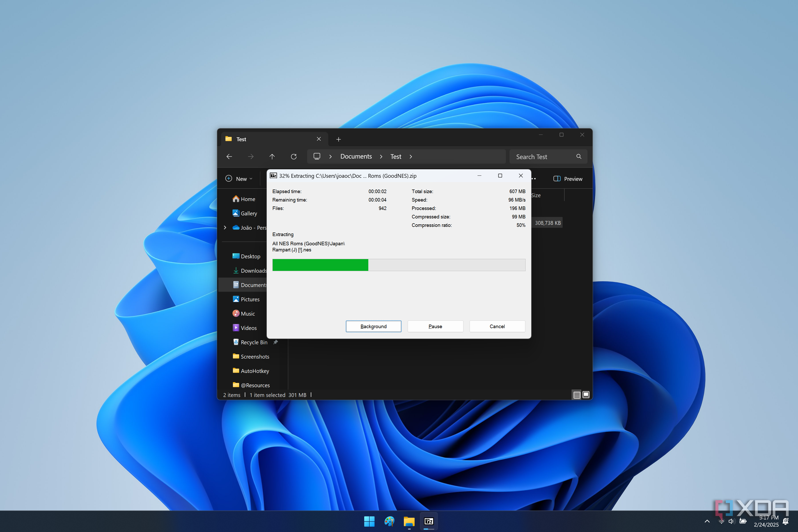Click the refresh icon in Explorer
The height and width of the screenshot is (532, 798).
tap(293, 157)
